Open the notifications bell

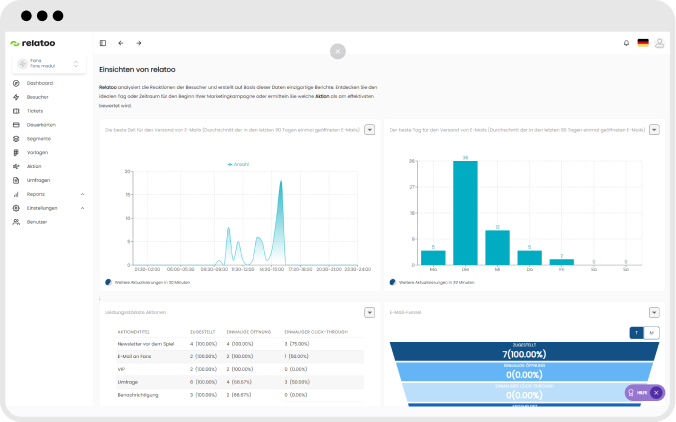coord(626,43)
